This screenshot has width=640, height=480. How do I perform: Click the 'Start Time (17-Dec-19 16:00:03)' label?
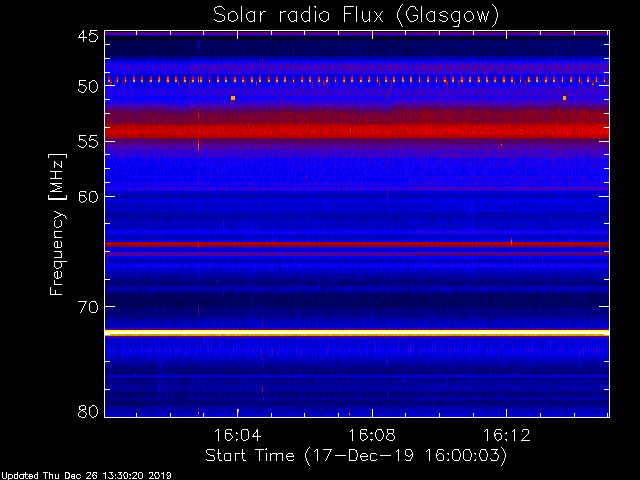pos(356,456)
